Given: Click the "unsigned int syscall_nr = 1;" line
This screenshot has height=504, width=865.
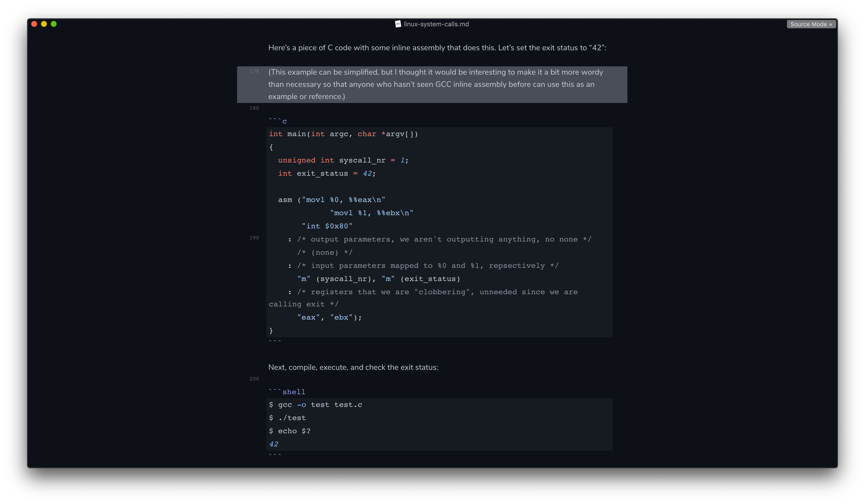Looking at the screenshot, I should pyautogui.click(x=343, y=160).
